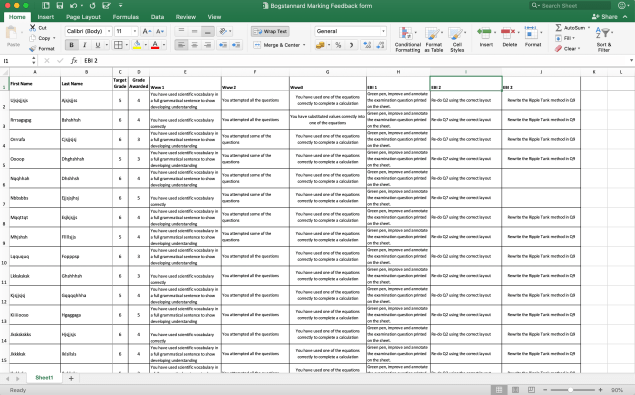The height and width of the screenshot is (395, 635).
Task: Expand the AutoSum dropdown arrow
Action: [x=589, y=28]
